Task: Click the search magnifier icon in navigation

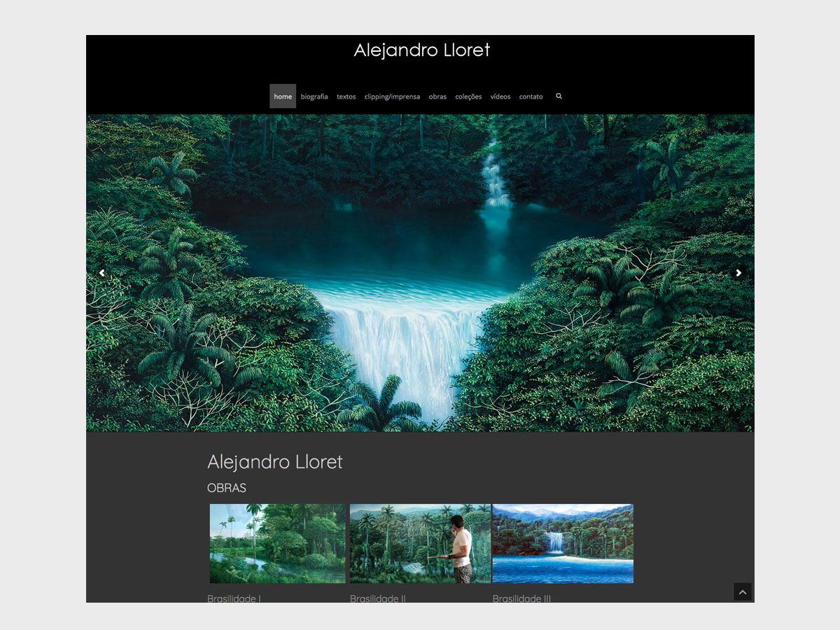Action: [x=559, y=96]
